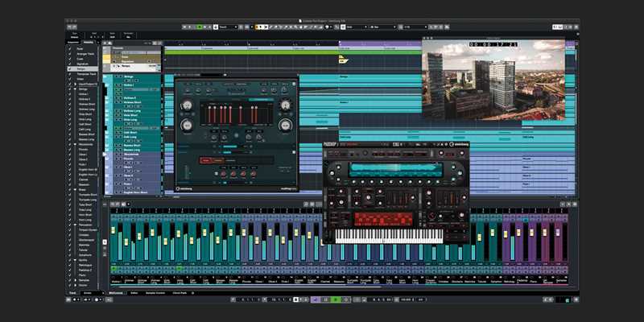This screenshot has height=322, width=644.
Task: Toggle the Video track visibility checkbox
Action: pos(69,79)
